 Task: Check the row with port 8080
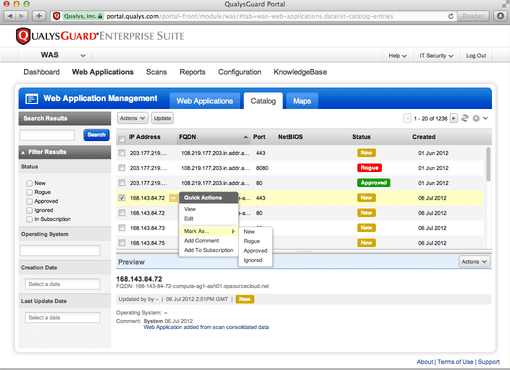122,168
